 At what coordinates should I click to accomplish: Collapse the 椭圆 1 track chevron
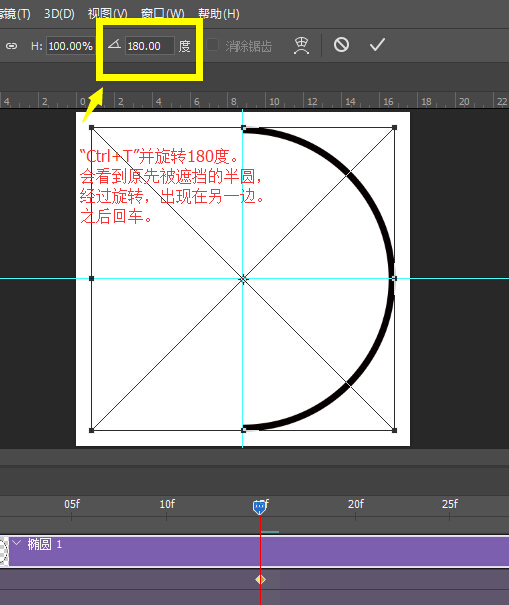coord(17,543)
